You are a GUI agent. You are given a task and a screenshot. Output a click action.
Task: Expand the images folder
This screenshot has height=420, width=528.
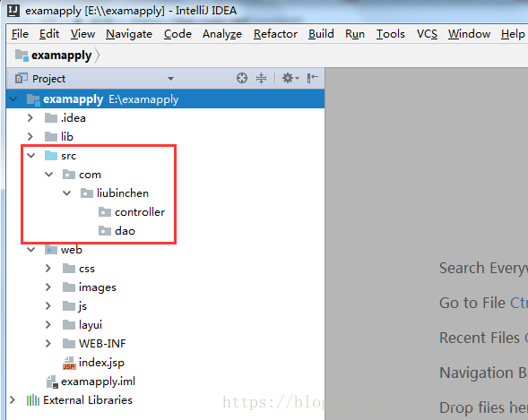click(48, 287)
